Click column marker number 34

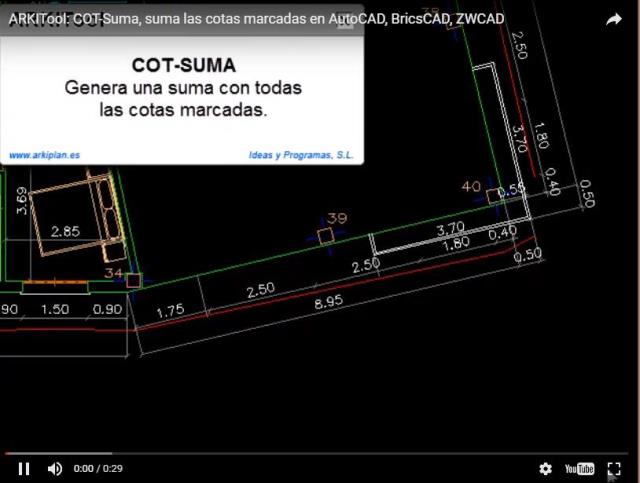[113, 273]
